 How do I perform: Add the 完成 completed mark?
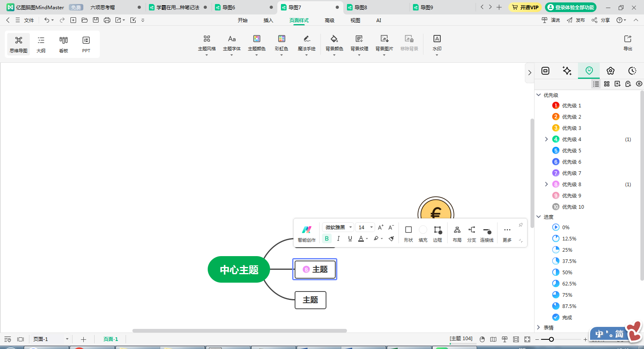pos(562,317)
